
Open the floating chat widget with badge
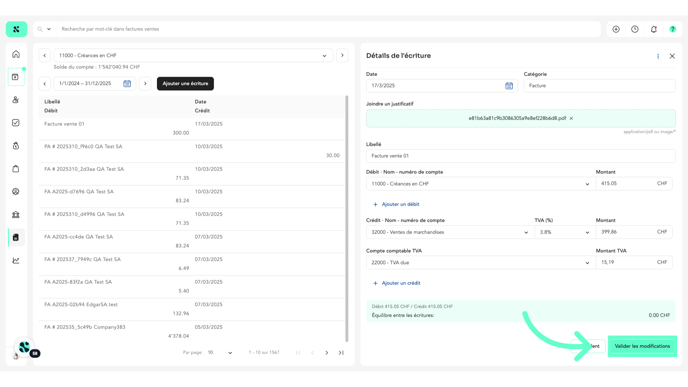(25, 348)
